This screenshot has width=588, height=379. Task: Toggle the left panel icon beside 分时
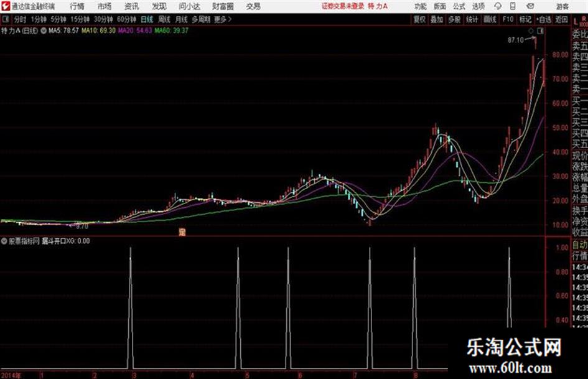tap(6, 19)
